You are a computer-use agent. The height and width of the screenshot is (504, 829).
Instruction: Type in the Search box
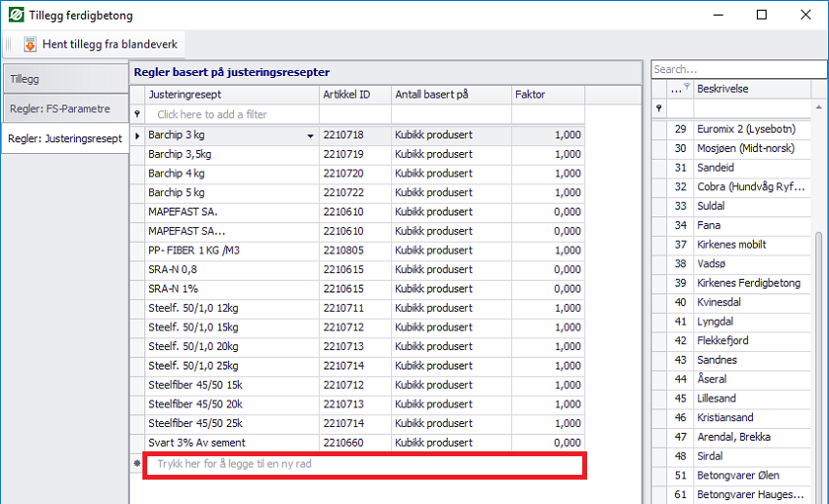[731, 69]
